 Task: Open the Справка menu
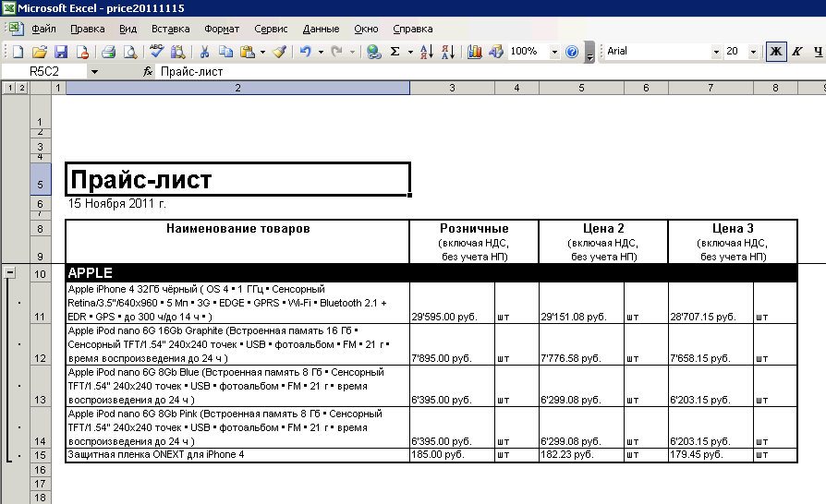click(x=412, y=29)
